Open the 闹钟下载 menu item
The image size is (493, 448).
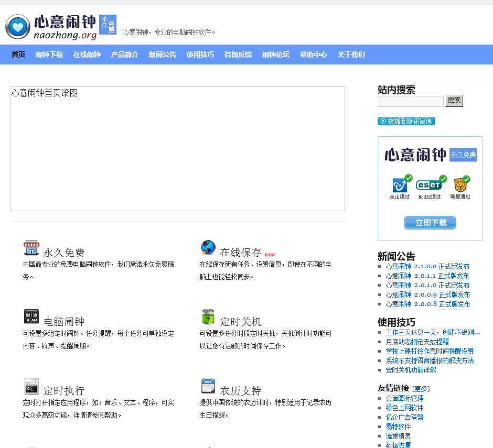pos(49,54)
